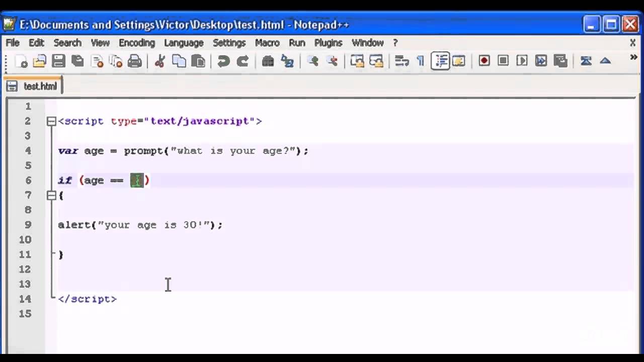Open the Search menu

coord(67,43)
